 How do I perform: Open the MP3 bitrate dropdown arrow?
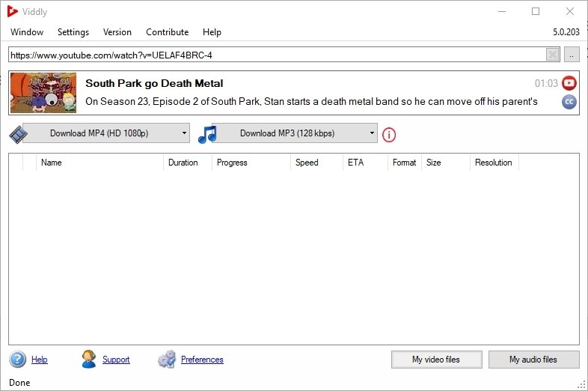(372, 133)
